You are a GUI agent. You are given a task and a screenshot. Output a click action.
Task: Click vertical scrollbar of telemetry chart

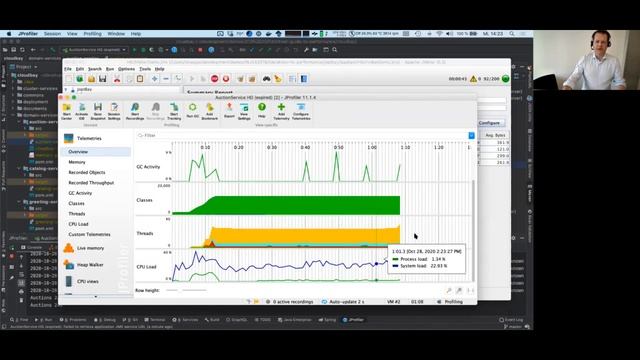pyautogui.click(x=473, y=231)
